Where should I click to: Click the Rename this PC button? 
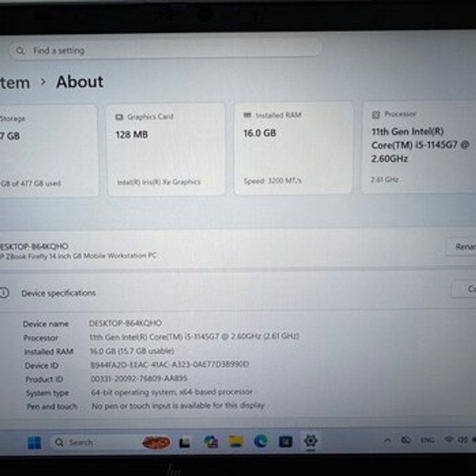[461, 246]
